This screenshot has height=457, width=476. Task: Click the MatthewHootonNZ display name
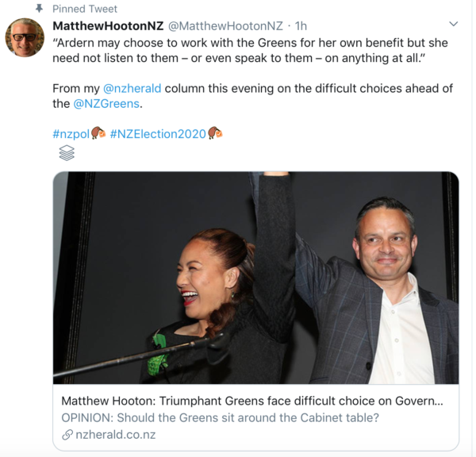tap(108, 26)
